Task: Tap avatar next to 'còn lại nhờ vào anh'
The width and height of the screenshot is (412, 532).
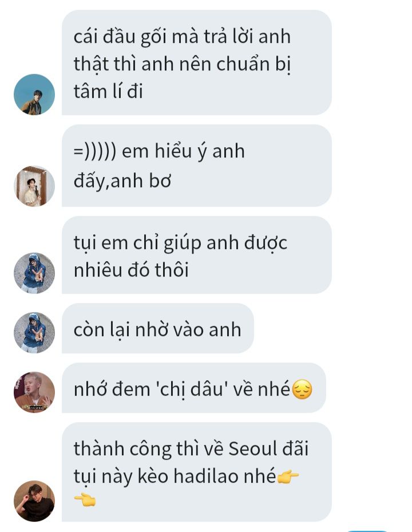Action: click(34, 333)
